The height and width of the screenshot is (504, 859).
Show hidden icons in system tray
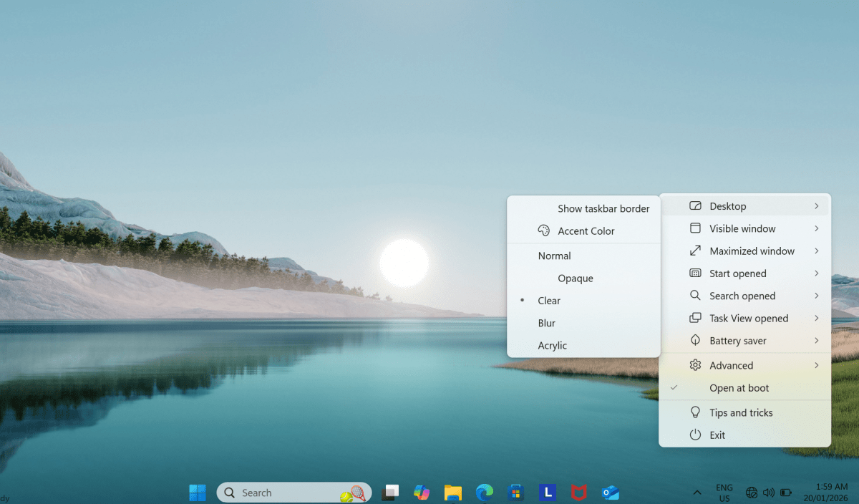697,493
